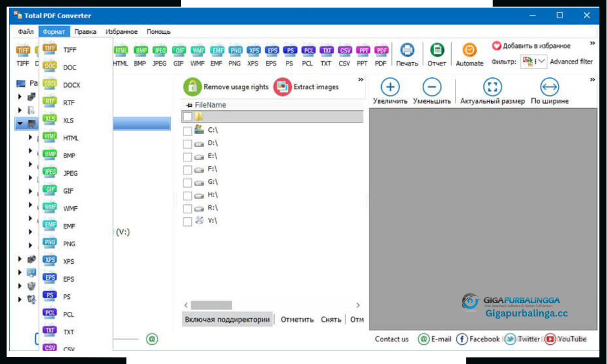Image resolution: width=607 pixels, height=364 pixels.
Task: Fit preview По ширине
Action: click(x=550, y=92)
